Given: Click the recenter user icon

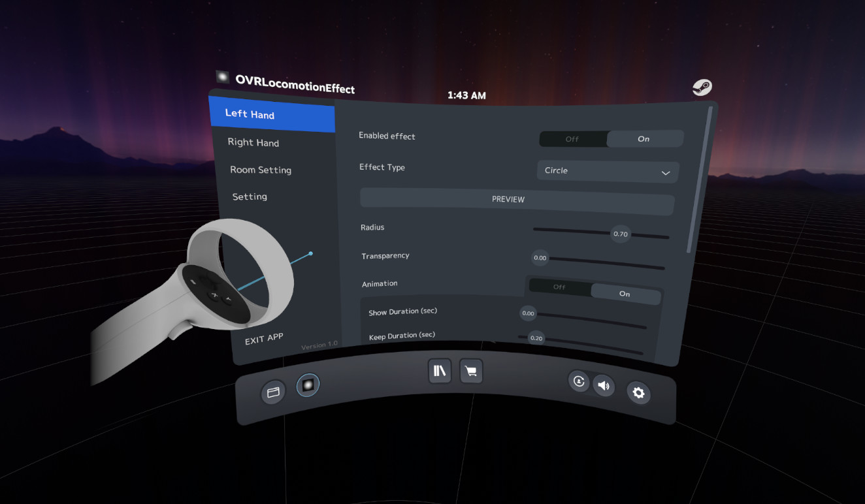Looking at the screenshot, I should pyautogui.click(x=579, y=381).
